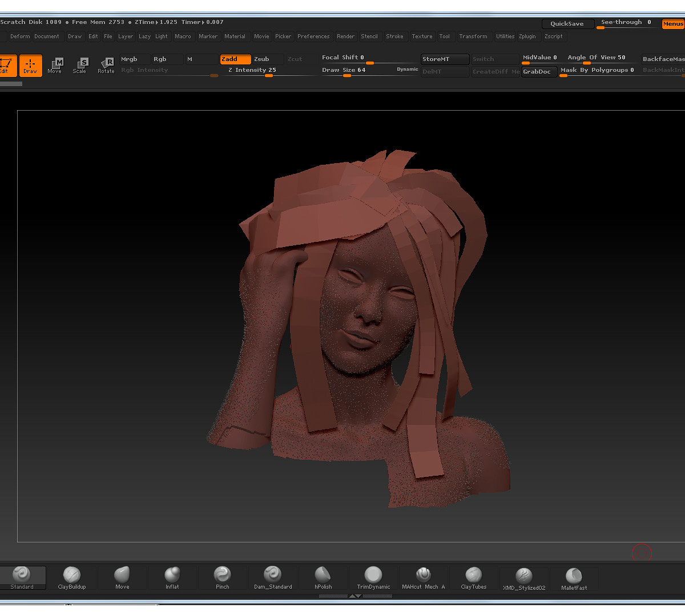
Task: Switch to Scale transform mode
Action: (x=80, y=66)
